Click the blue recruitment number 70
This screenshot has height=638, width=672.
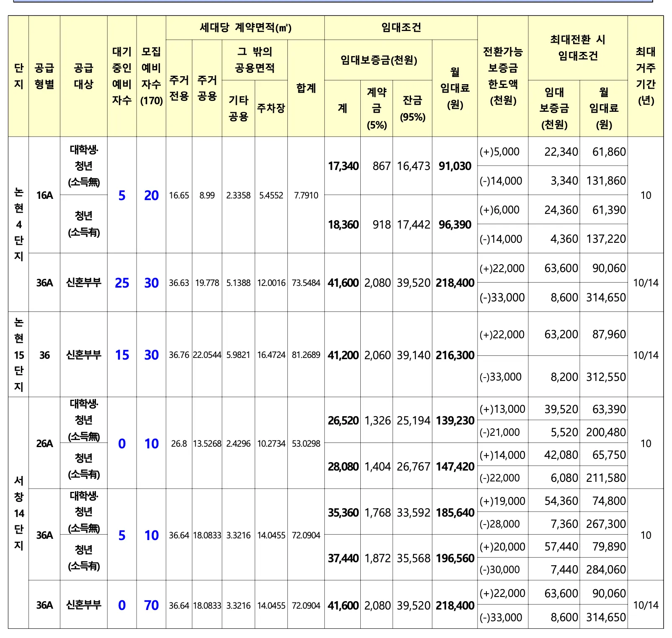coord(151,605)
